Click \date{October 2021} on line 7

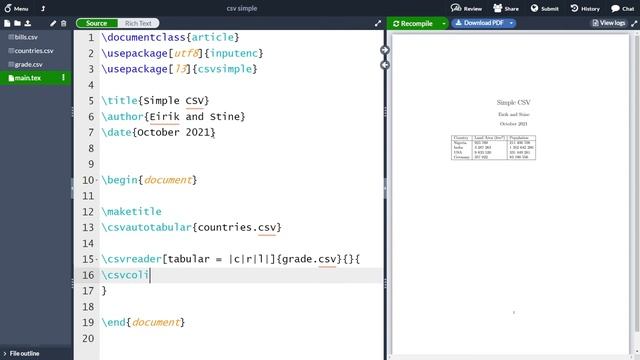[x=158, y=132]
